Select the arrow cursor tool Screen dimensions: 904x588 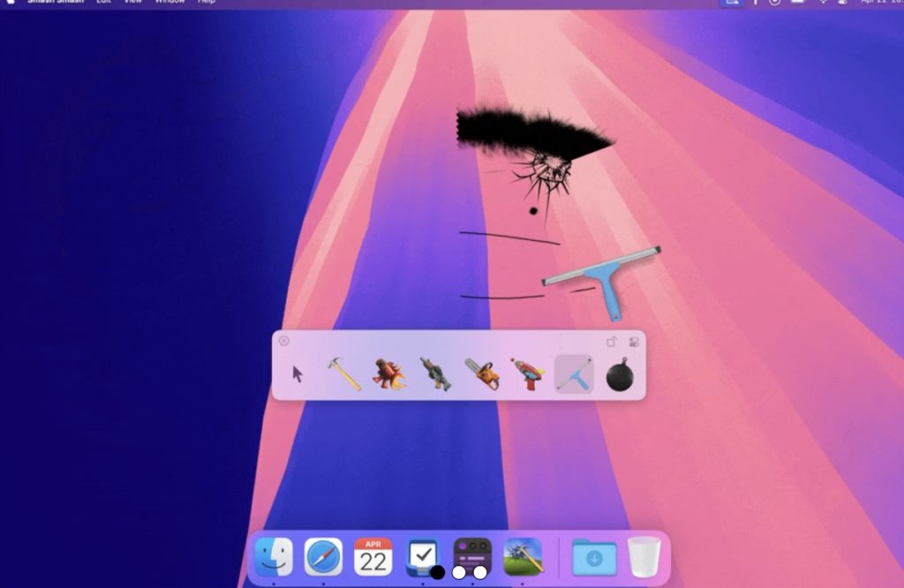click(x=298, y=373)
